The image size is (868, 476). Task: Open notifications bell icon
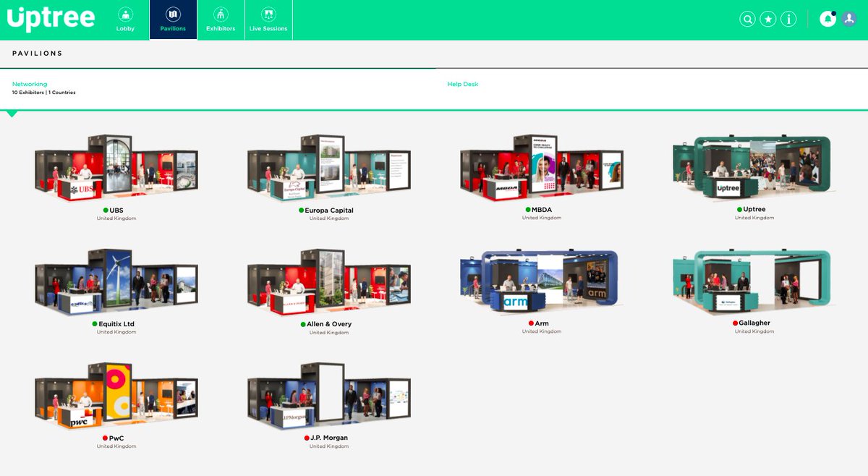[x=827, y=20]
